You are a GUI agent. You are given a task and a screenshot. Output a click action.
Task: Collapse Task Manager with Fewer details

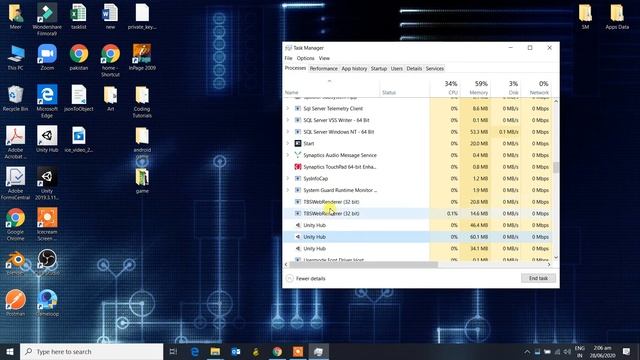pyautogui.click(x=306, y=278)
